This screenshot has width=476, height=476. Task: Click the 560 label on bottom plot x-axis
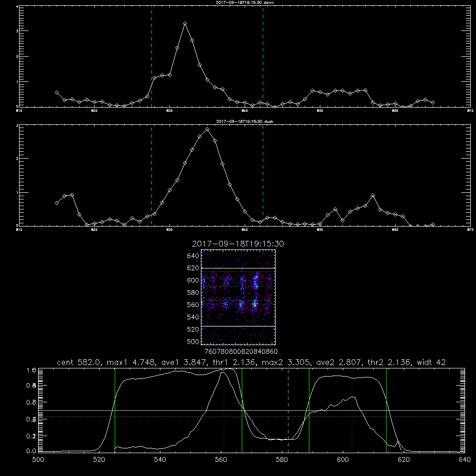click(221, 460)
